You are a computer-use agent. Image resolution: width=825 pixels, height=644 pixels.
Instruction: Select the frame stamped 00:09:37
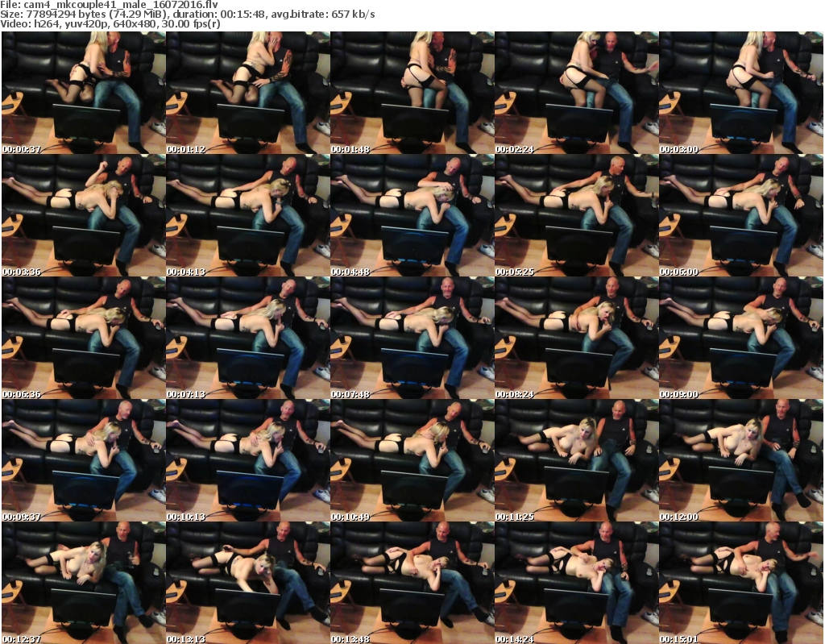(84, 461)
